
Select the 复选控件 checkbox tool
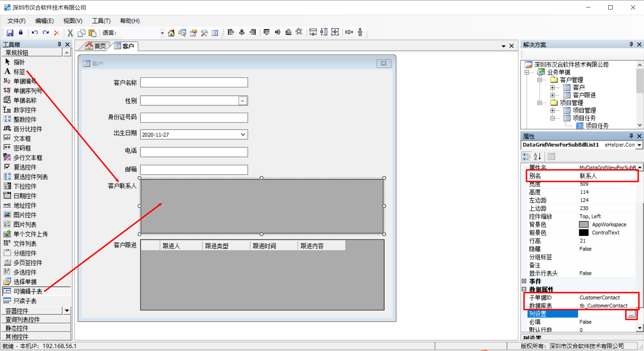tap(25, 167)
